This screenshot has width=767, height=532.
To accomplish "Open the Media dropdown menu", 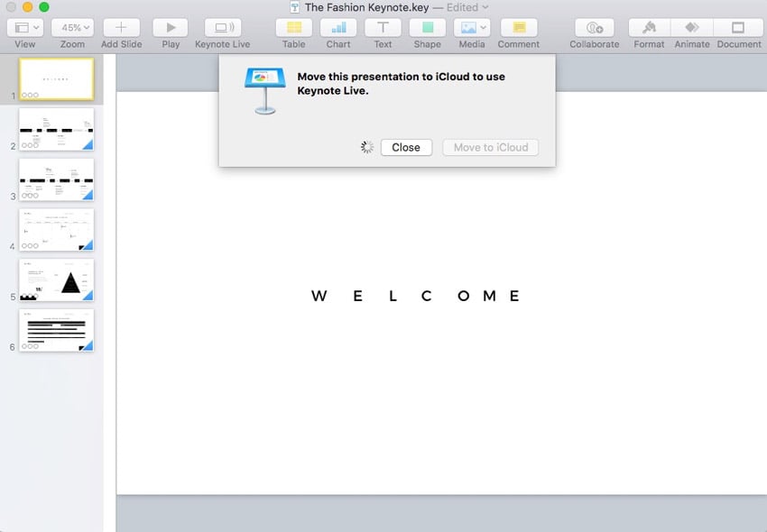I will pos(471,28).
